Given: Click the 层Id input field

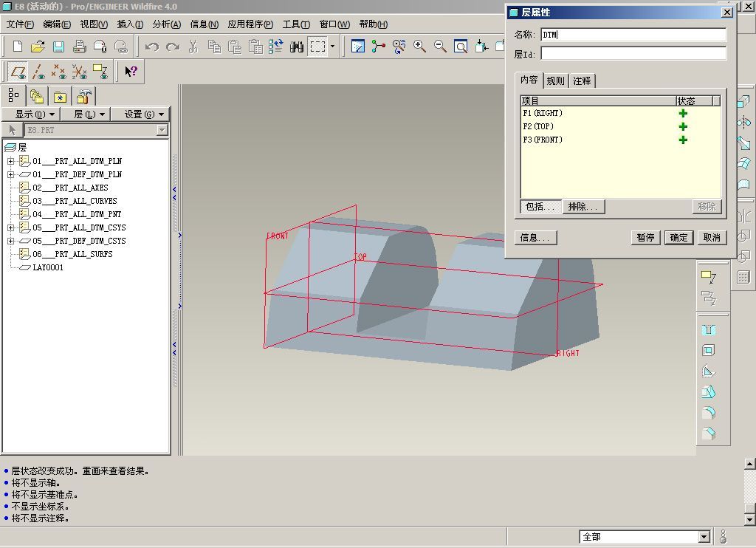Looking at the screenshot, I should point(633,54).
